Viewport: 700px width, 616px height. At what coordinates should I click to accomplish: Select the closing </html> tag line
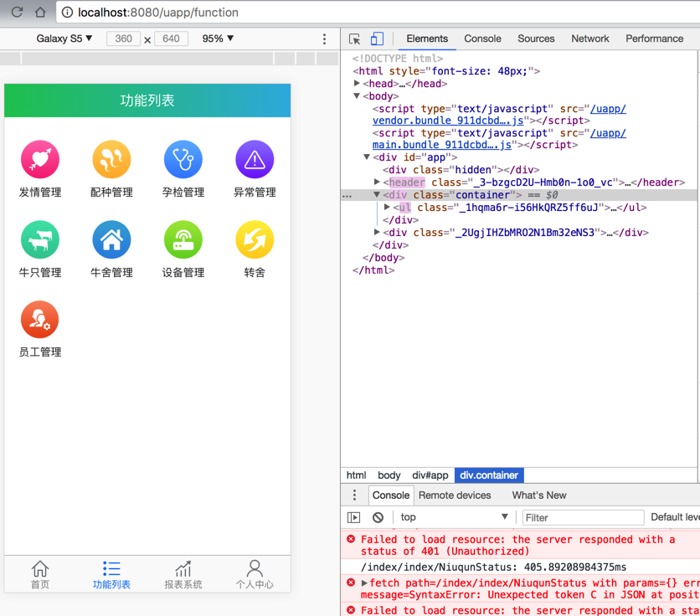(x=373, y=270)
